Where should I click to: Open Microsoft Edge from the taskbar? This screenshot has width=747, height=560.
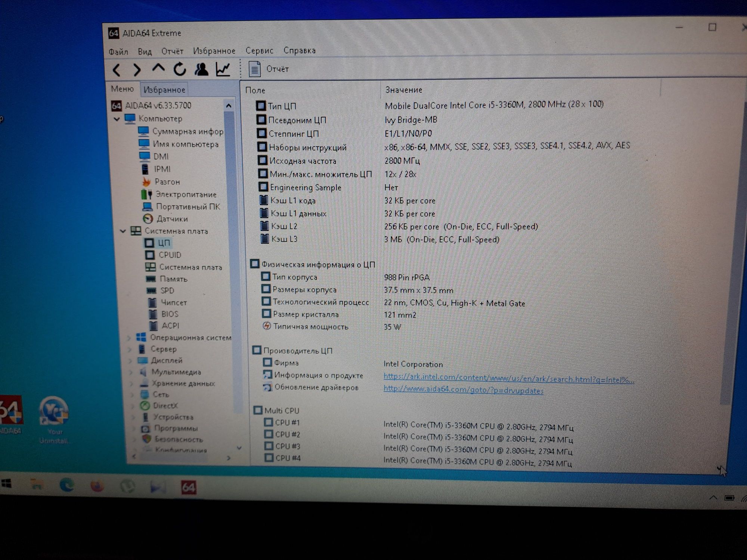coord(67,485)
